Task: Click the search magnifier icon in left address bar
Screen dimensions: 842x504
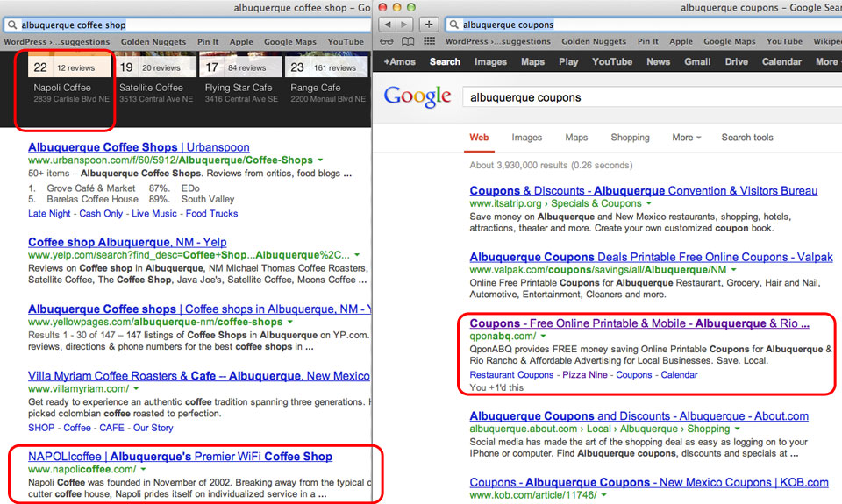Action: (x=12, y=25)
